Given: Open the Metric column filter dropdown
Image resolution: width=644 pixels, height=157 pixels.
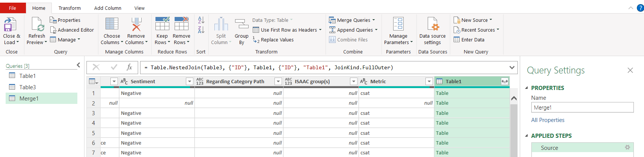Looking at the screenshot, I should [429, 81].
